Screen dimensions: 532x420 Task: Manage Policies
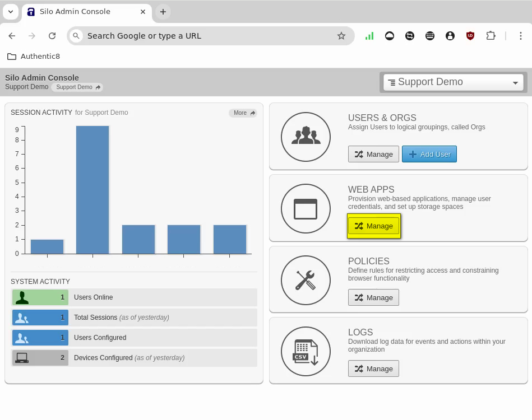click(373, 297)
